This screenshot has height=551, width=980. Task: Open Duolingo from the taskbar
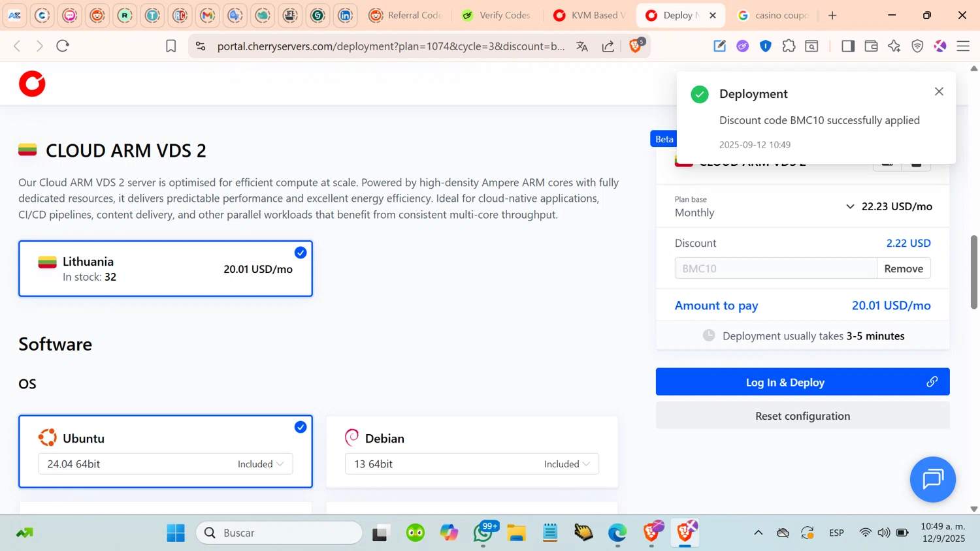click(416, 533)
